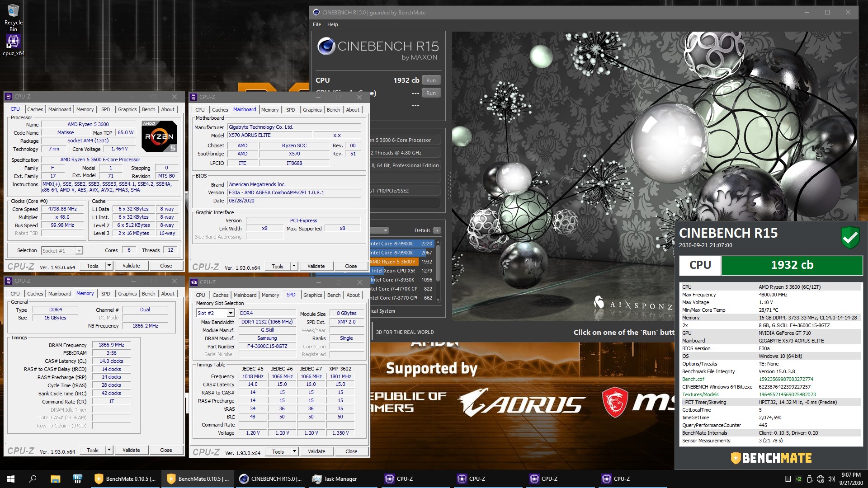Image resolution: width=868 pixels, height=488 pixels.
Task: Open the BenchMate 0.10.5 | ... taskbar entry
Action: tap(198, 479)
